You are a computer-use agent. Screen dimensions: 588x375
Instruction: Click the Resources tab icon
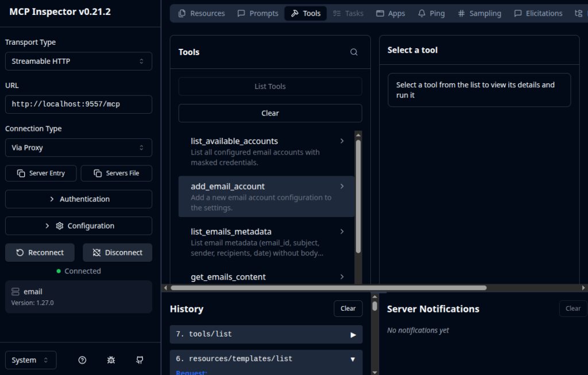(182, 14)
